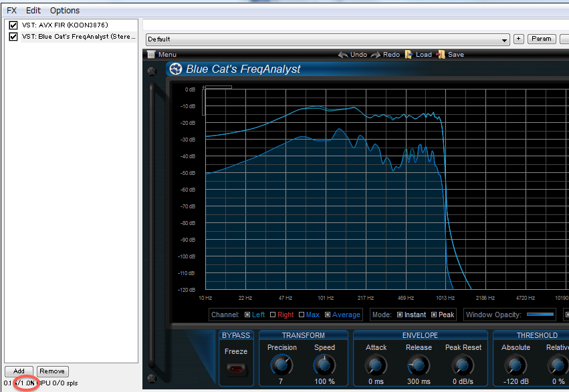Screen dimensions: 569x392
Task: Open the FX menu
Action: (x=11, y=11)
